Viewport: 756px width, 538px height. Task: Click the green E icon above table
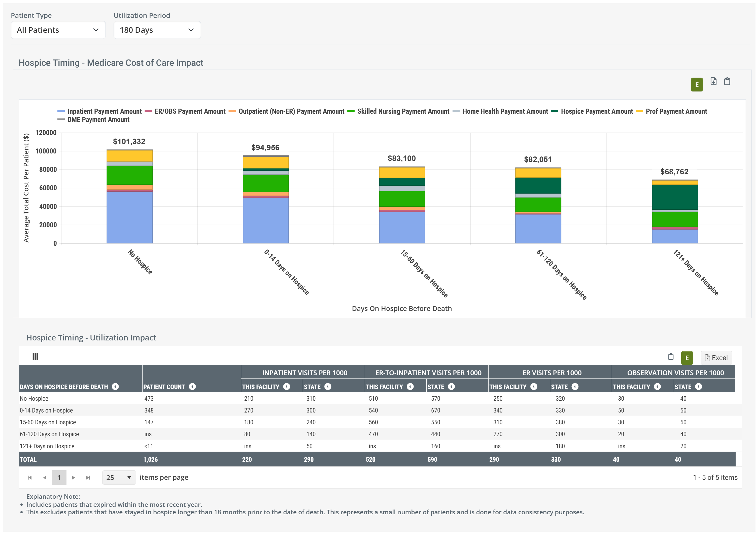pyautogui.click(x=687, y=358)
